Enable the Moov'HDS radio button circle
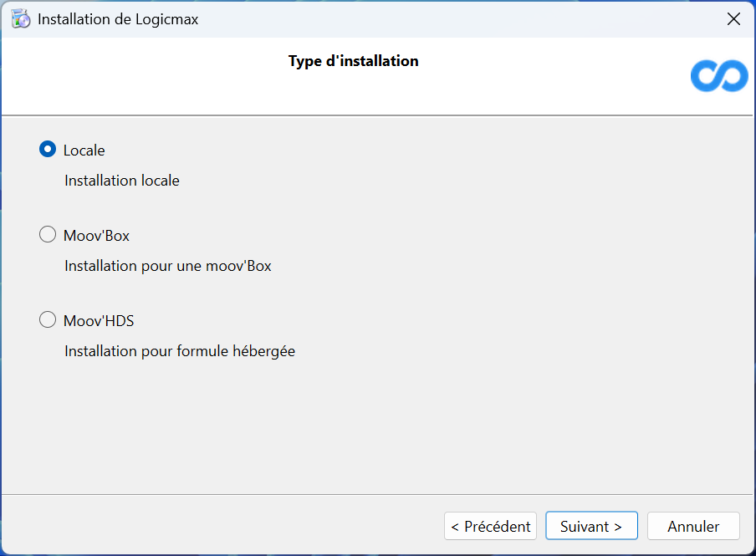Screen dimensions: 756x556 tap(48, 320)
